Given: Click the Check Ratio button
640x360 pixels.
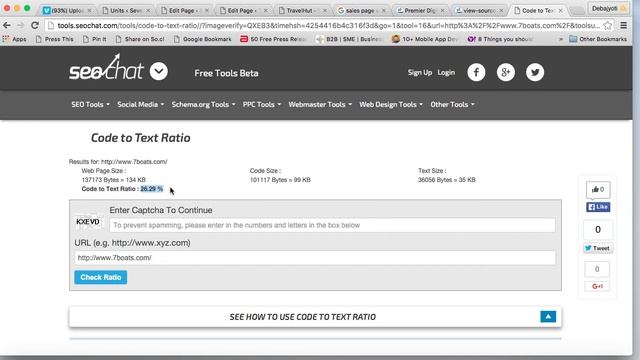Looking at the screenshot, I should coord(100,277).
